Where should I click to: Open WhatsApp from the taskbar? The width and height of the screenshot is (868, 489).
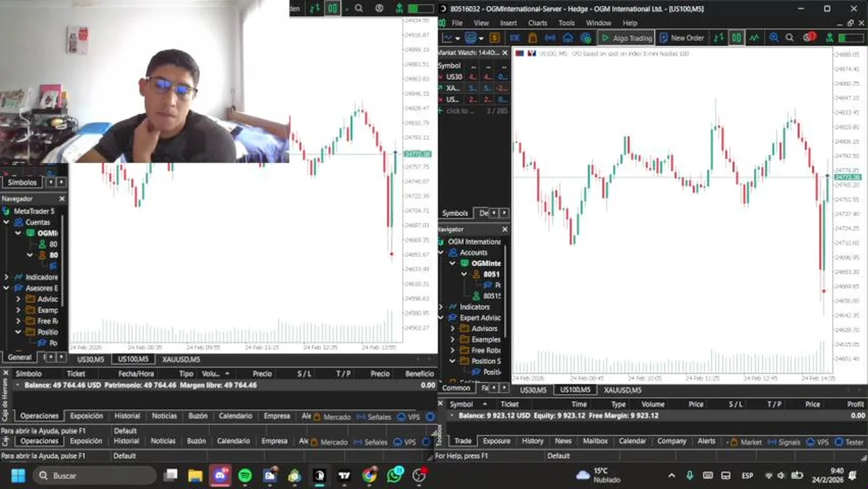pyautogui.click(x=394, y=475)
